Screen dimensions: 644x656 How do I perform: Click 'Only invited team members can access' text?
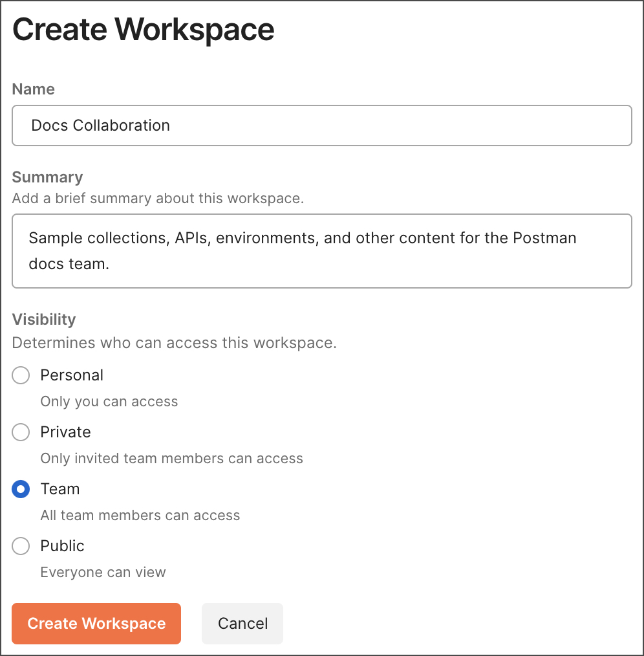172,459
